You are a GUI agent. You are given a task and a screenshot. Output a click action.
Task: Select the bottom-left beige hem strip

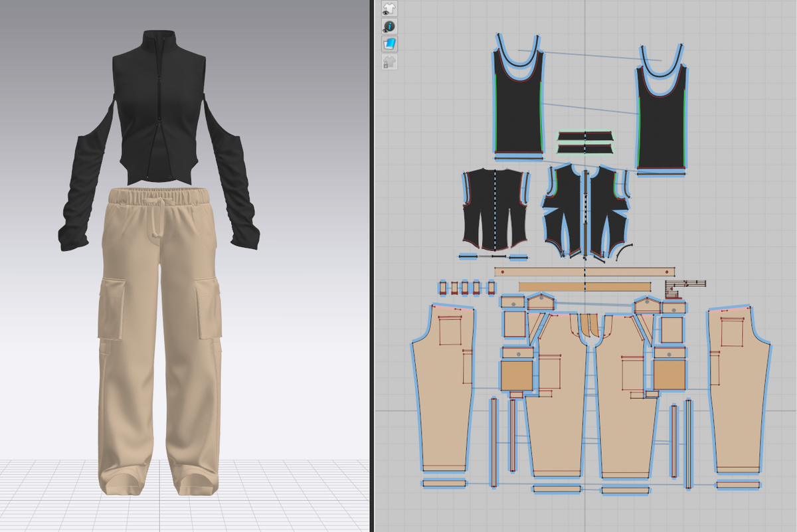[444, 483]
